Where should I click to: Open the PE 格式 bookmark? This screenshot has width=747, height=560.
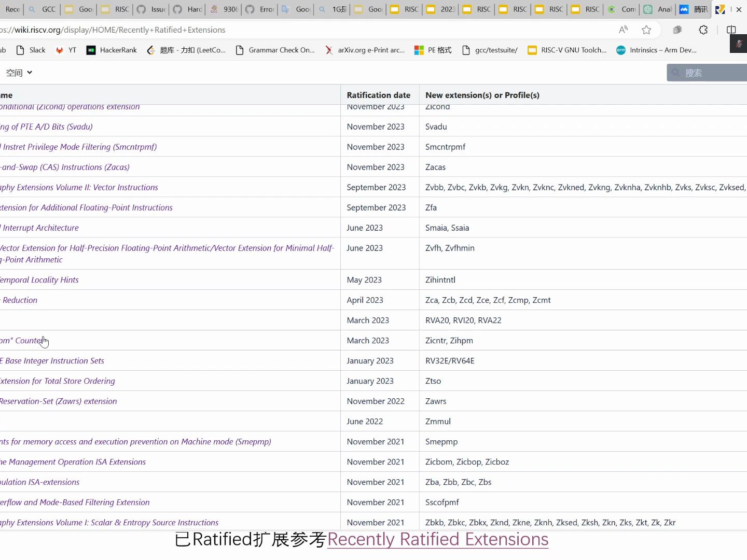pos(433,50)
